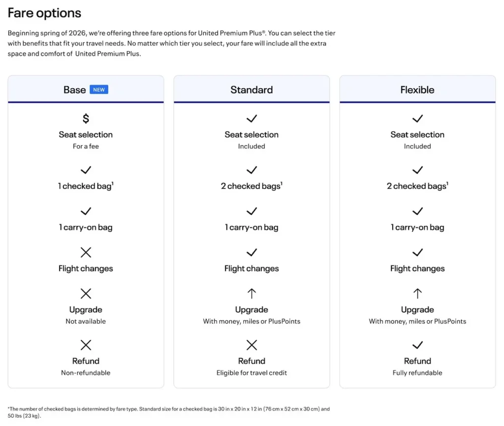
Task: Click the up-arrow icon above Flexible Upgrade
Action: 417,294
